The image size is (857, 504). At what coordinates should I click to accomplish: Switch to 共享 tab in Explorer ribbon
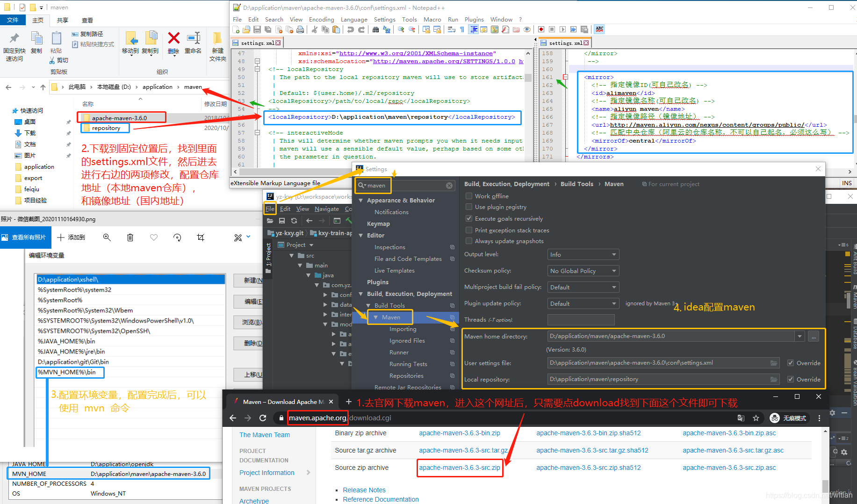click(62, 20)
